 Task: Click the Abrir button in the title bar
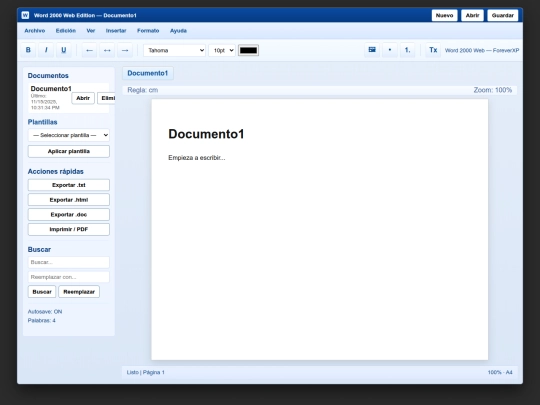click(x=472, y=15)
